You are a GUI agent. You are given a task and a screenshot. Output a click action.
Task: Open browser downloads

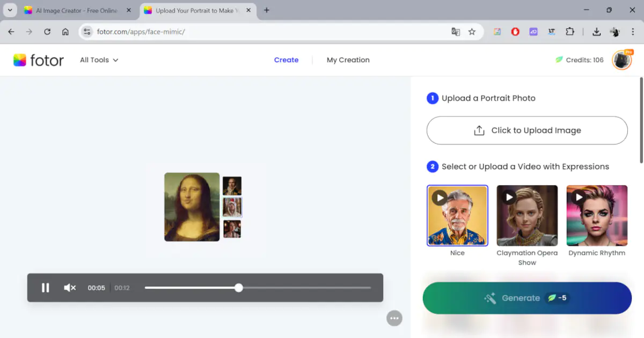point(596,32)
